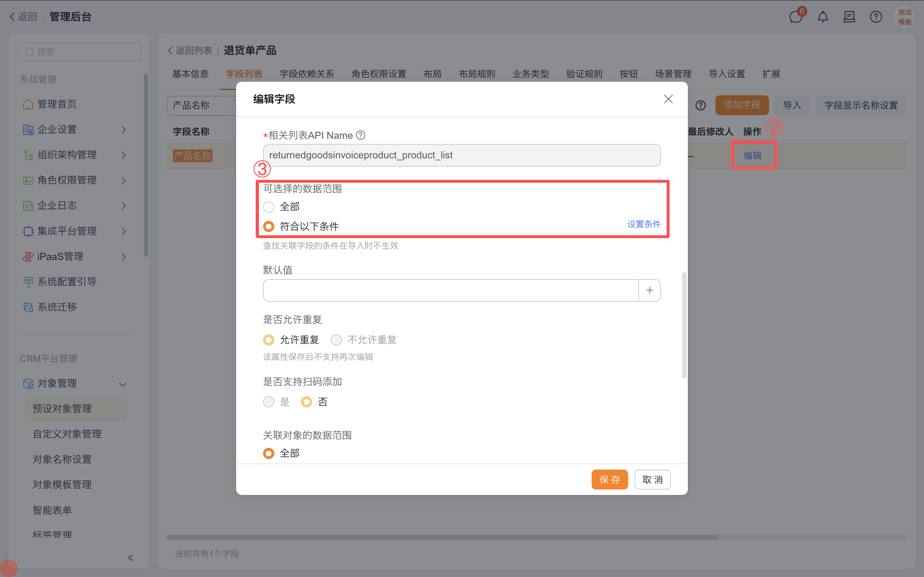
Task: Click the plus icon beside the 默认值 field
Action: (x=649, y=290)
